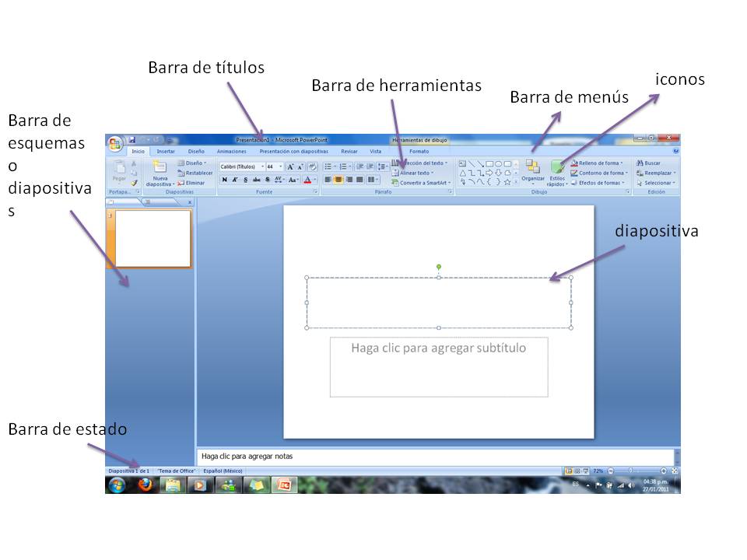
Task: Open the font size dropdown
Action: [279, 166]
